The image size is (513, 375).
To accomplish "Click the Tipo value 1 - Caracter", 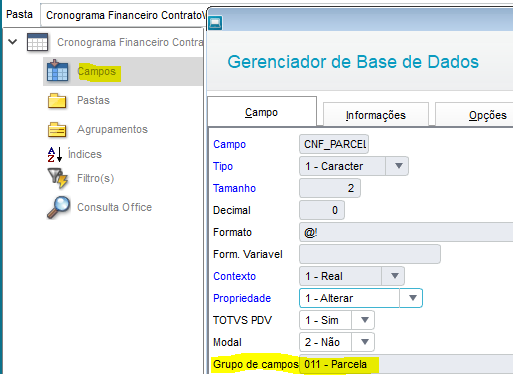I will pyautogui.click(x=334, y=166).
